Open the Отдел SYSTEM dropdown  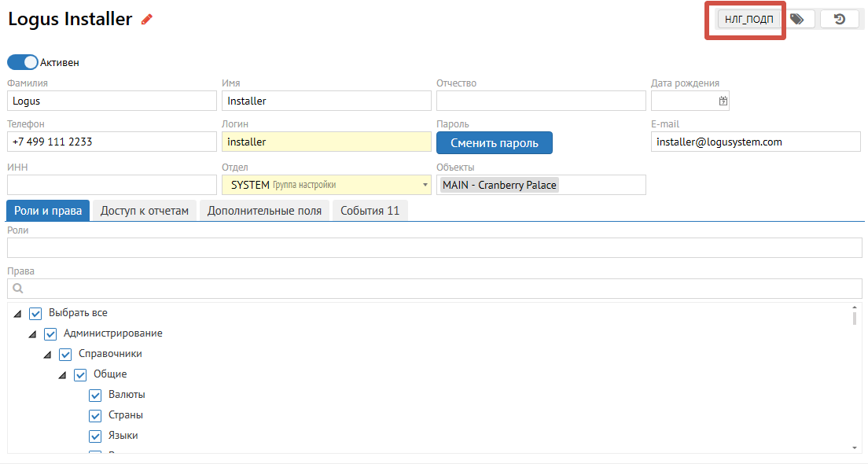click(425, 185)
